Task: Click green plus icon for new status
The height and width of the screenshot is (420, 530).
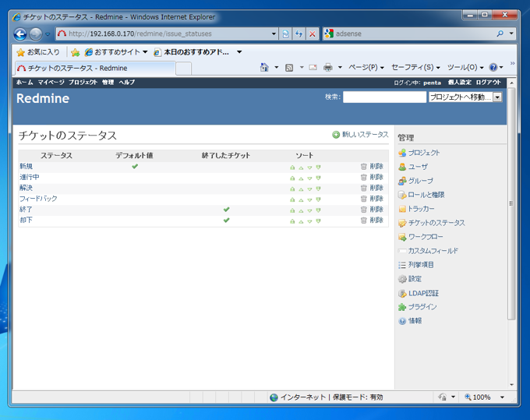Action: tap(336, 135)
